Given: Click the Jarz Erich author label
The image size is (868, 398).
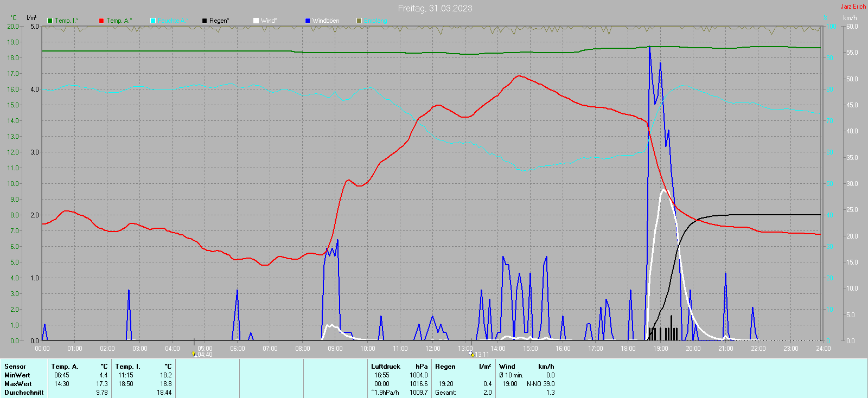Looking at the screenshot, I should [853, 7].
